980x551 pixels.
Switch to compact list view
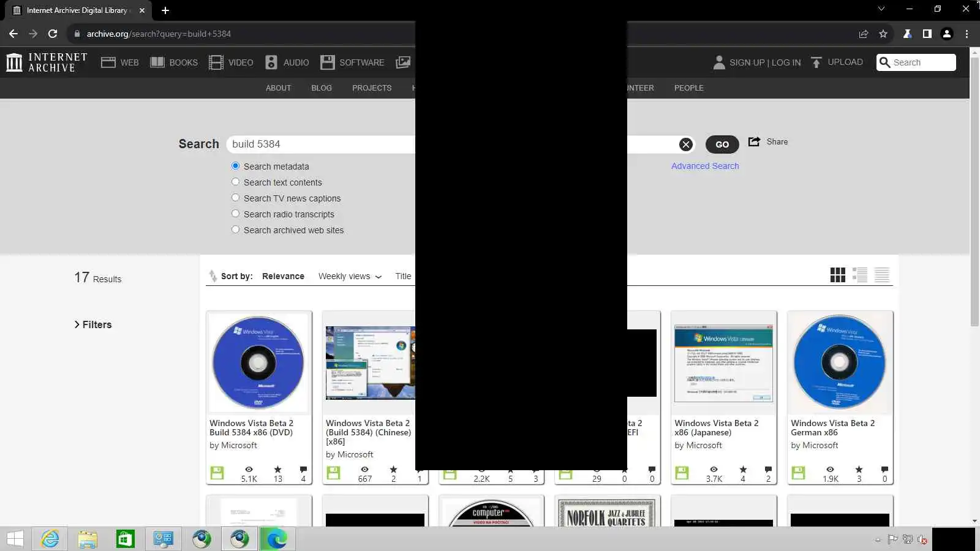coord(882,275)
